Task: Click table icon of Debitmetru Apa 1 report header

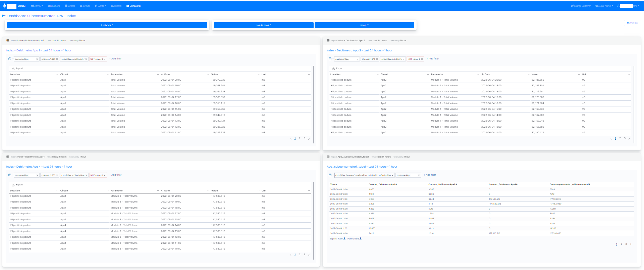Action: click(x=8, y=41)
